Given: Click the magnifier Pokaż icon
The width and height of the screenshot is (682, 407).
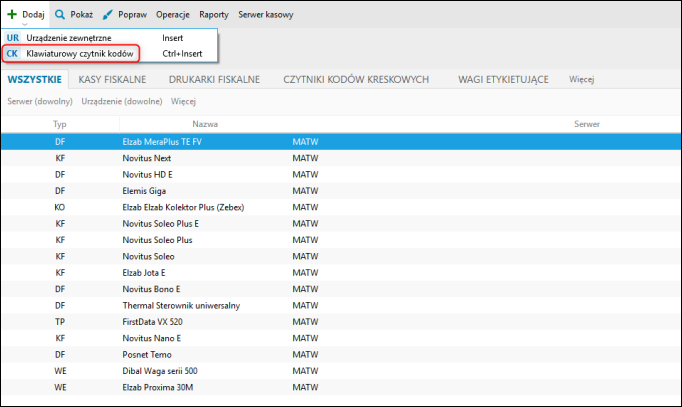Looking at the screenshot, I should (60, 16).
